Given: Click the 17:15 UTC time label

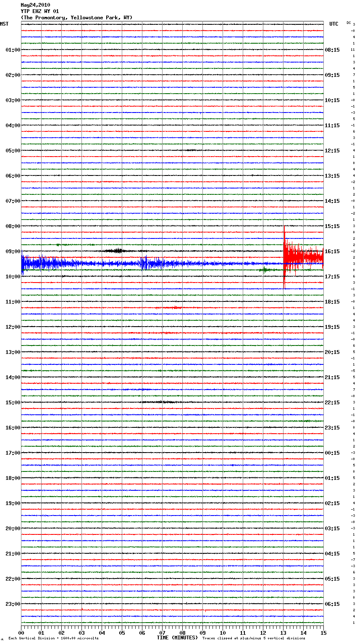Looking at the screenshot, I should [332, 277].
